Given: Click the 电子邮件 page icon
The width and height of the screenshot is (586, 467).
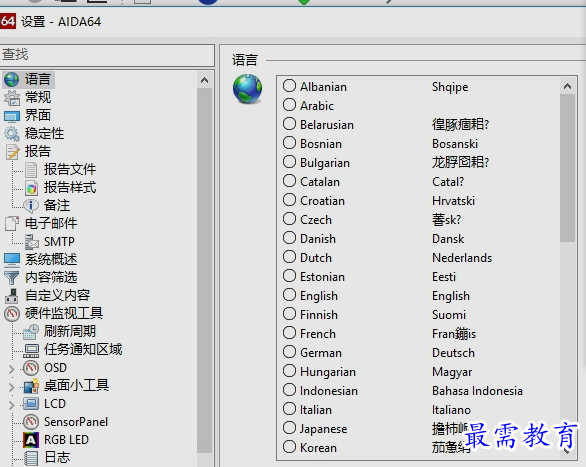Looking at the screenshot, I should 12,223.
